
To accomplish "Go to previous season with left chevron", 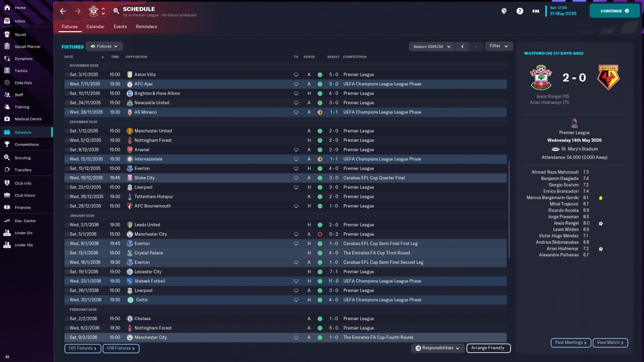I will [x=462, y=46].
